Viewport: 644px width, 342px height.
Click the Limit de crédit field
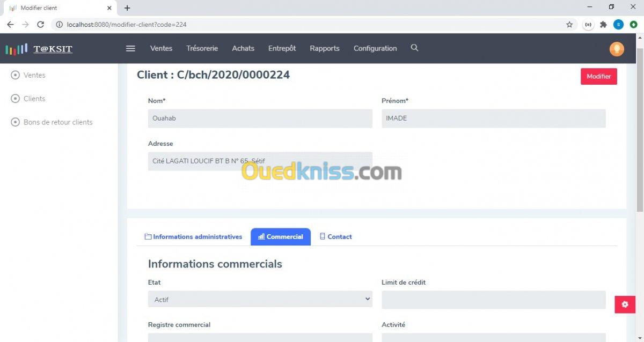[494, 300]
